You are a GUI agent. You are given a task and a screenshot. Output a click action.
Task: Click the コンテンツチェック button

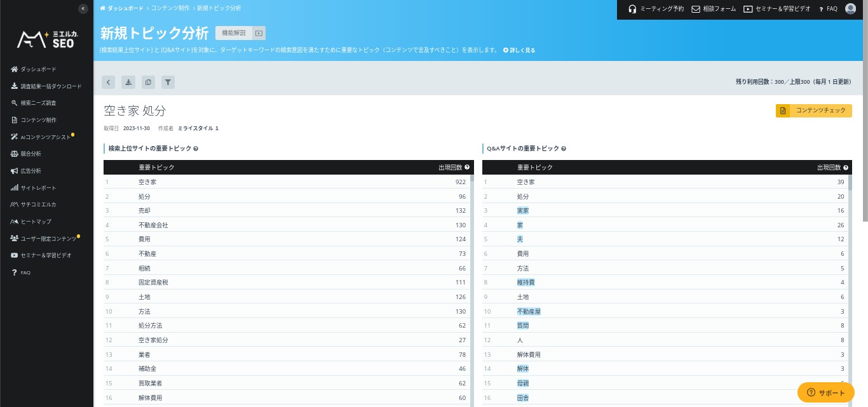tap(813, 110)
